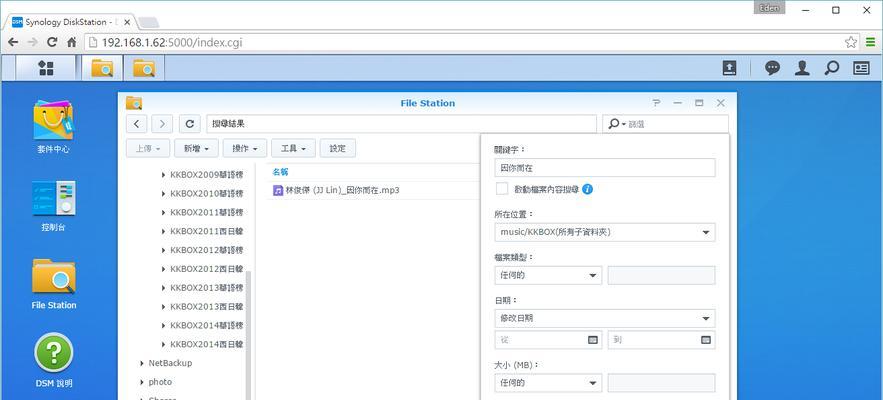The image size is (883, 400).
Task: Open a new Chrome tab
Action: coord(148,23)
